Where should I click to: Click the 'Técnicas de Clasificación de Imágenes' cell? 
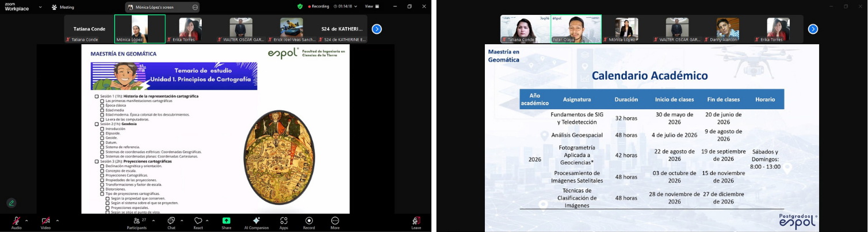click(577, 198)
